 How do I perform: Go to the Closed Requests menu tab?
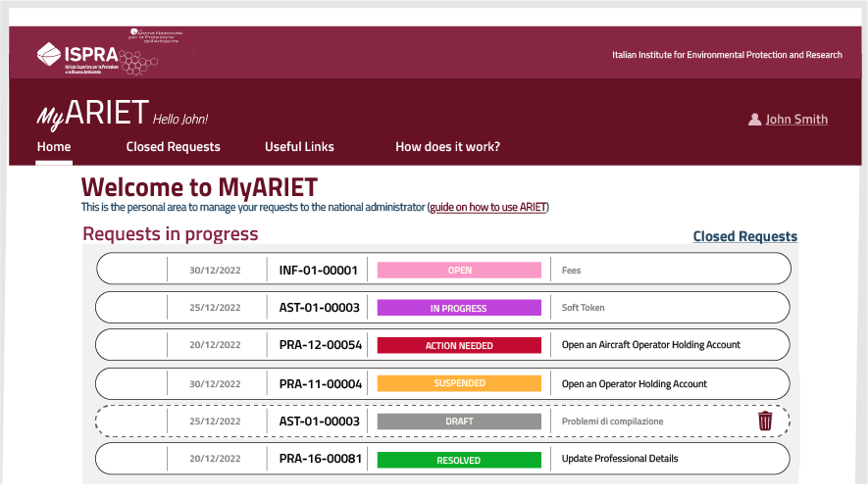(173, 147)
